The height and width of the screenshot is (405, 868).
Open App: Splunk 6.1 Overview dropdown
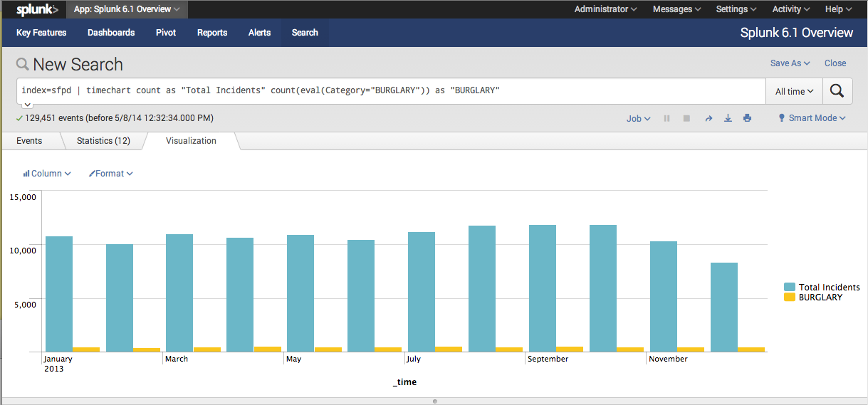point(127,9)
